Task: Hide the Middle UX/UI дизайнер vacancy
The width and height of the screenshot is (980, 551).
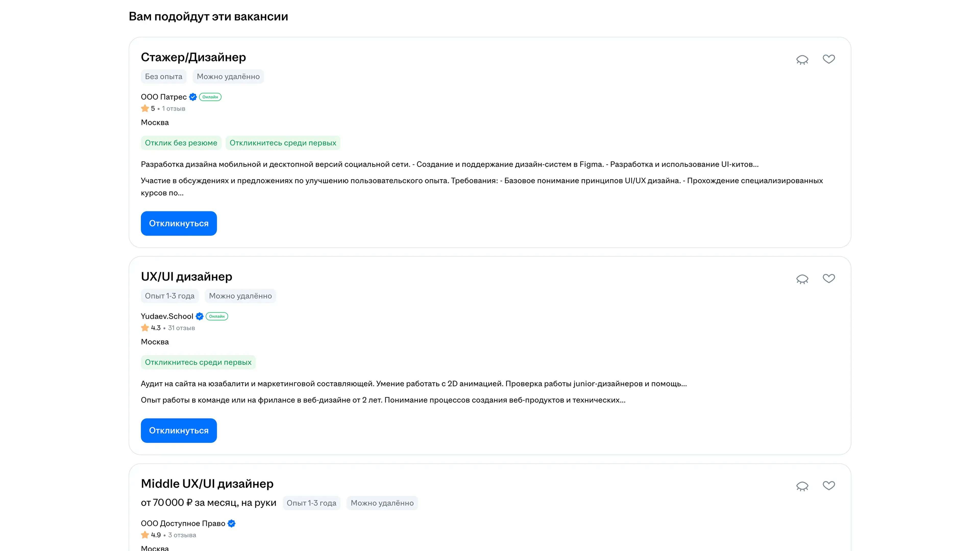Action: 802,486
